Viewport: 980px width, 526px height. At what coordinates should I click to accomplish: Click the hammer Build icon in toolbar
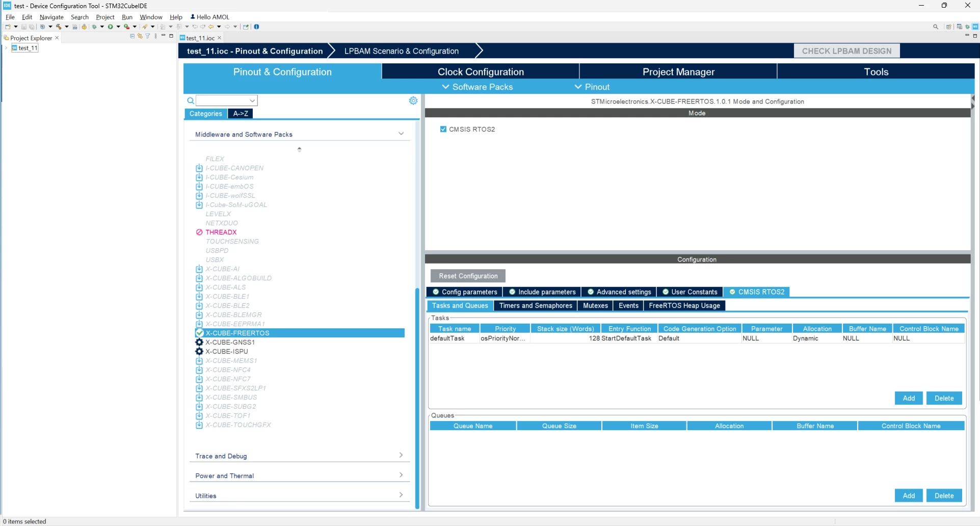[59, 27]
